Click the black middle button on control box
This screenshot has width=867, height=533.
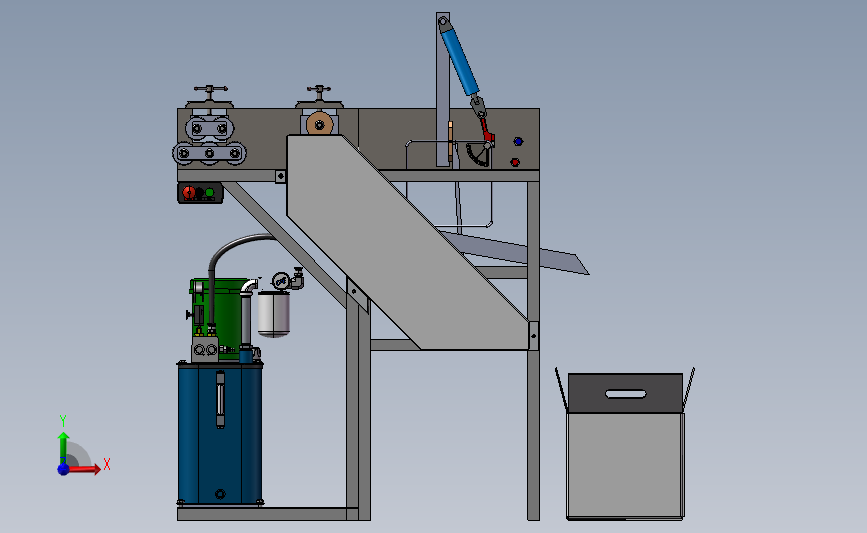[x=200, y=192]
